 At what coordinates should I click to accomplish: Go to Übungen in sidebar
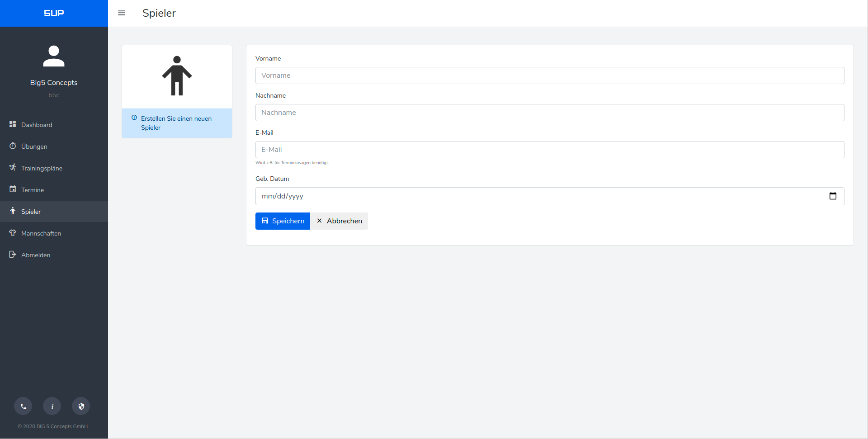point(34,146)
